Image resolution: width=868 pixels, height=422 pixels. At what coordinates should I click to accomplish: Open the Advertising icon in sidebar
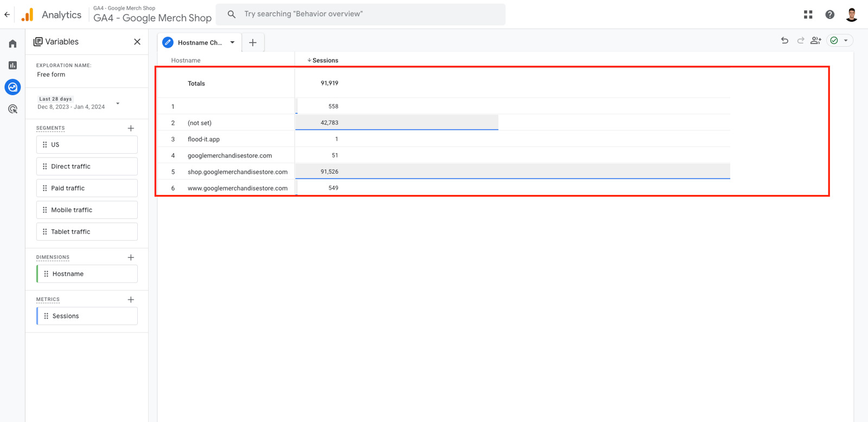12,109
